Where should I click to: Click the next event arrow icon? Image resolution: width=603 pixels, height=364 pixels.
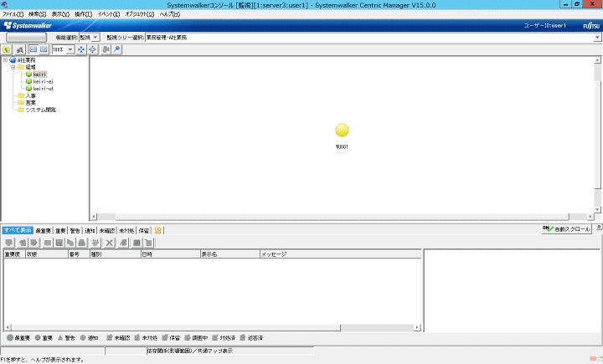[x=33, y=243]
